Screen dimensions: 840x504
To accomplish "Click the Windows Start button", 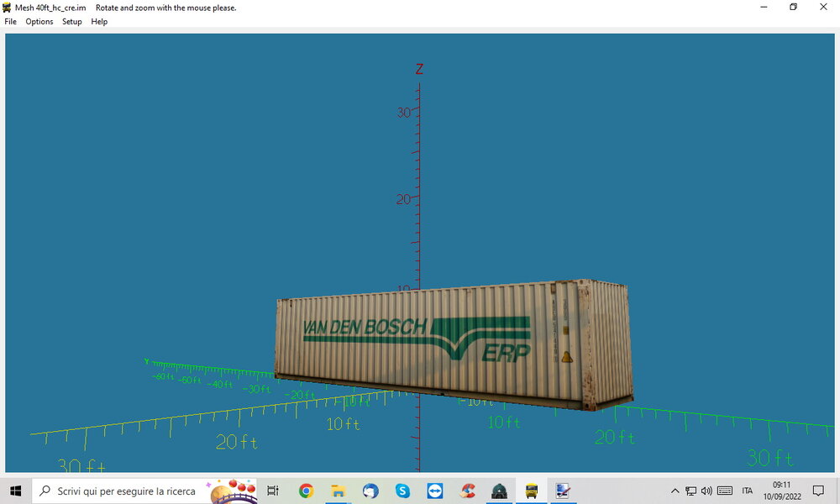I will [15, 491].
